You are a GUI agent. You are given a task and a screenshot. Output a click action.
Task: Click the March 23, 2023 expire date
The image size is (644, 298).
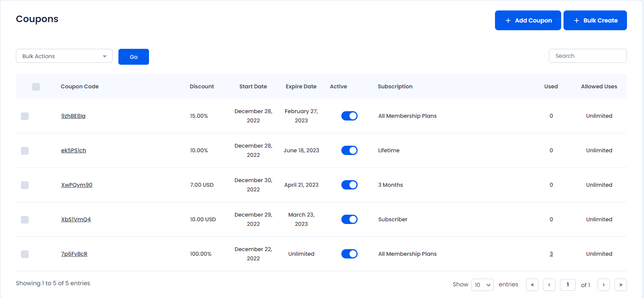click(x=301, y=219)
